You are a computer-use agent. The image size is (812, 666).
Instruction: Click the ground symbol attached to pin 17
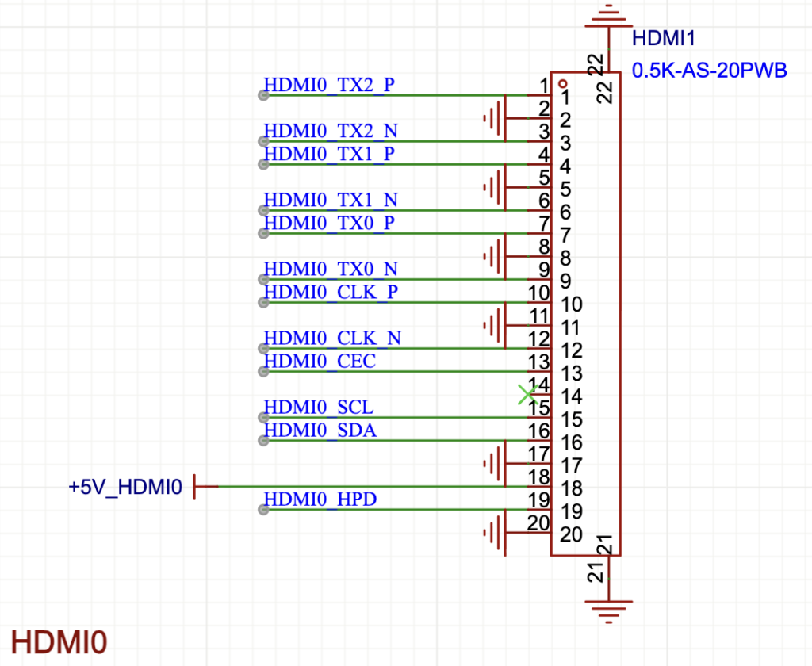click(495, 464)
